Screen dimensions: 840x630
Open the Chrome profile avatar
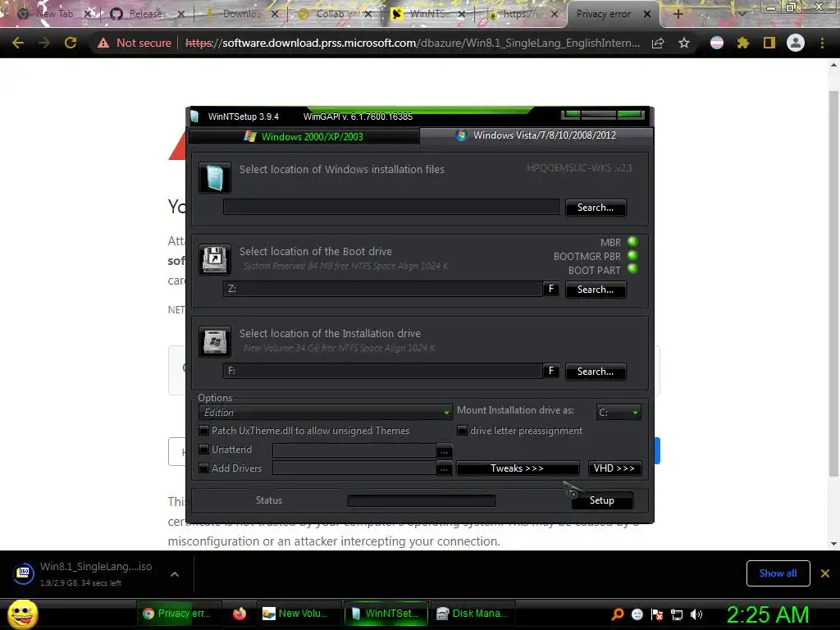[796, 43]
